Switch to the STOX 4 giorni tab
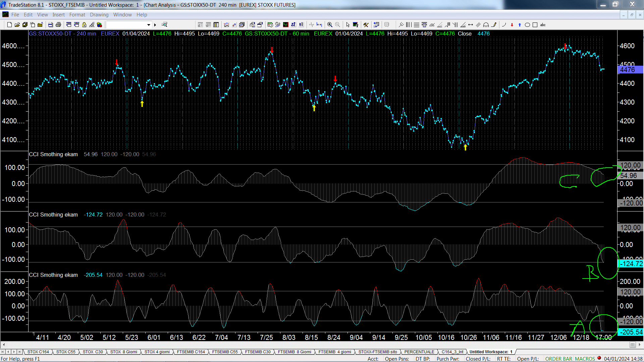 [157, 352]
